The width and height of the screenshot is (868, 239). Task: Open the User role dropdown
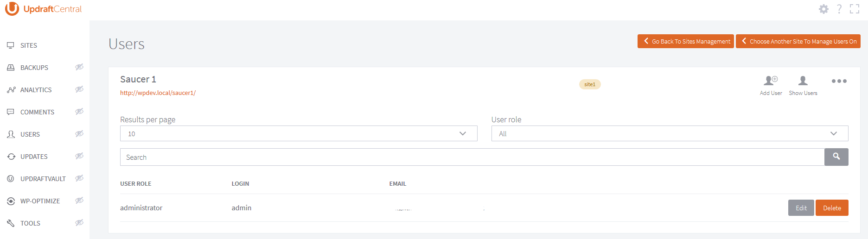[669, 134]
